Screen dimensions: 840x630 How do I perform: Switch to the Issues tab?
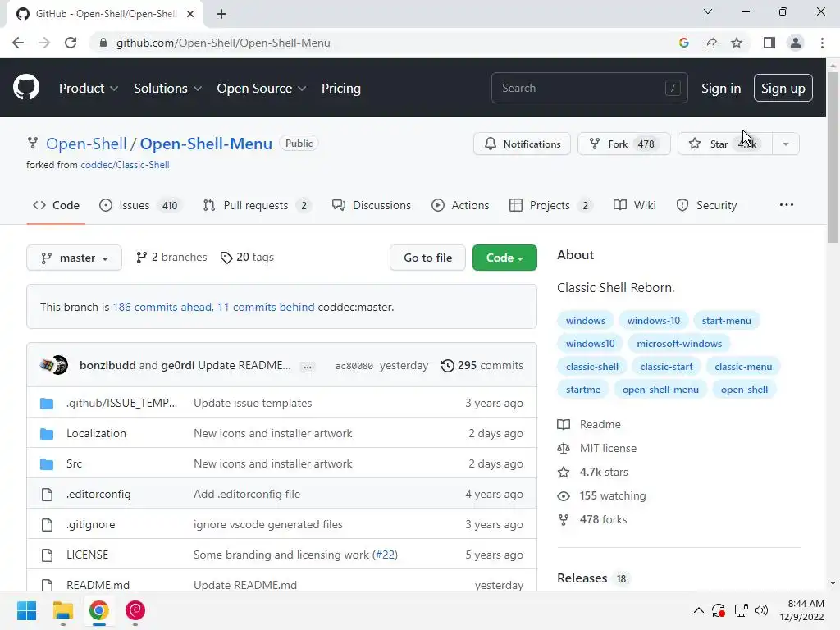[x=141, y=205]
